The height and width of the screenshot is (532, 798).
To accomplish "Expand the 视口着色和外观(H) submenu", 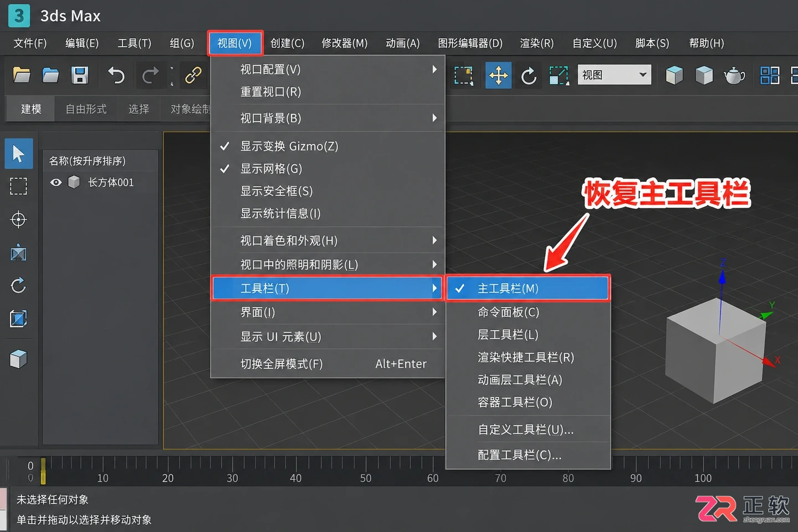I will [328, 241].
